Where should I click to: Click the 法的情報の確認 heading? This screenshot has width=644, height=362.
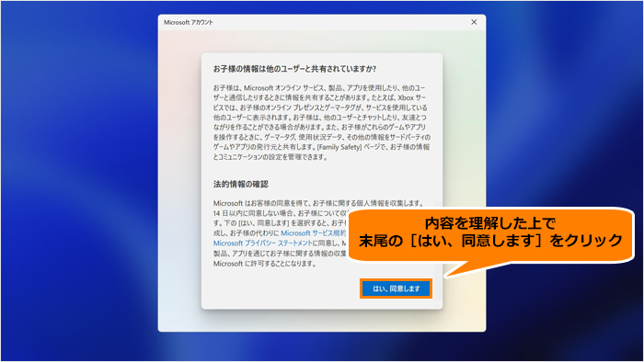point(241,184)
